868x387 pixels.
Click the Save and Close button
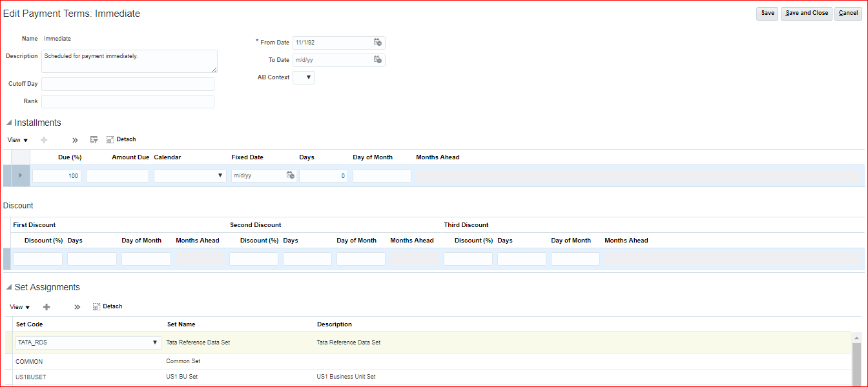point(806,14)
